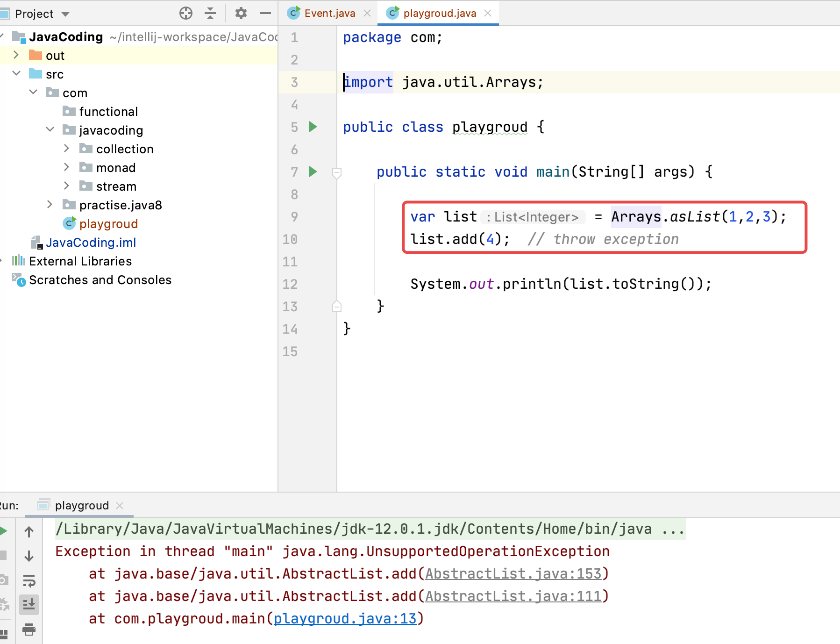Switch to Event.java tab
The height and width of the screenshot is (644, 840).
pos(329,13)
